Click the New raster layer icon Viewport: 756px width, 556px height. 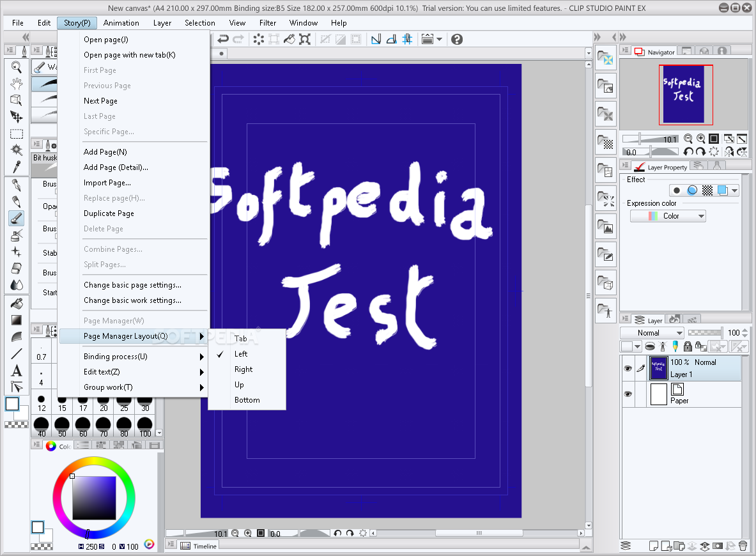654,546
